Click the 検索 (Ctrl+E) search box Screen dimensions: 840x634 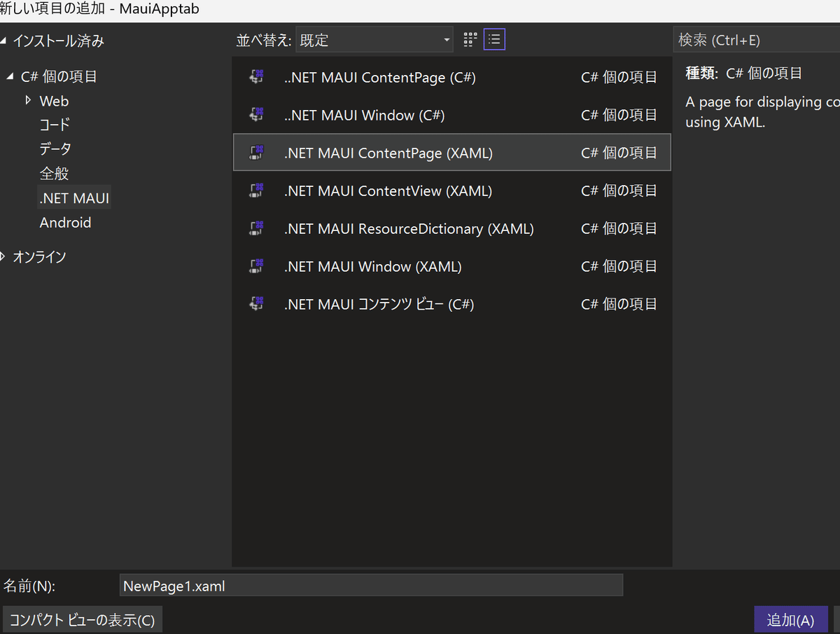click(757, 40)
